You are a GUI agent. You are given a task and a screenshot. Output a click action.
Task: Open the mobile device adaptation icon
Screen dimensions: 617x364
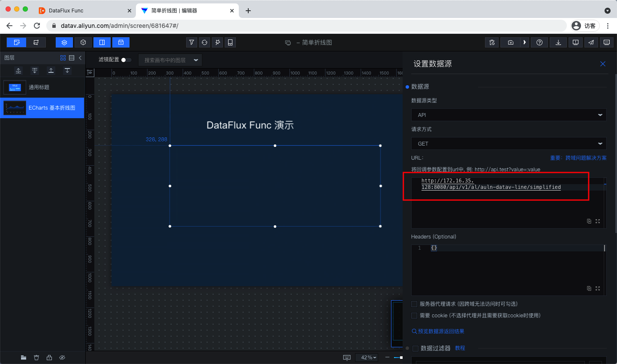tap(230, 42)
